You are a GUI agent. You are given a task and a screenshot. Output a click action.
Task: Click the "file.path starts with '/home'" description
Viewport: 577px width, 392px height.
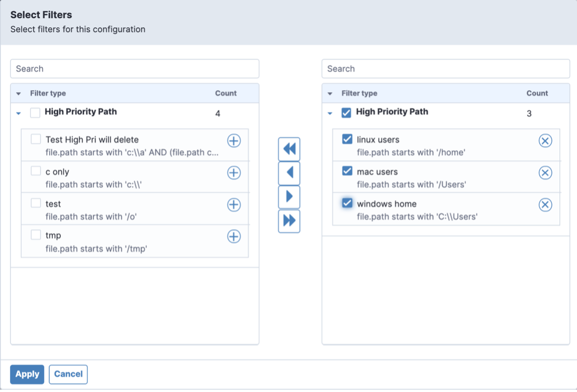tap(411, 153)
